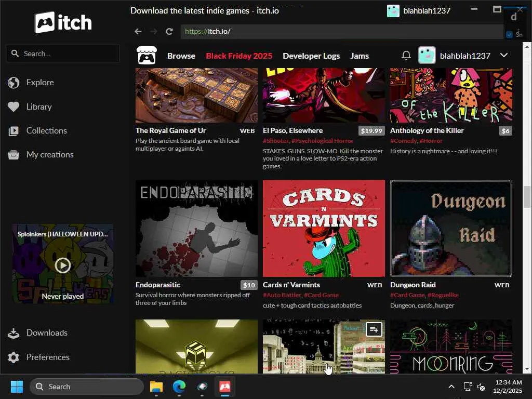The image size is (532, 399).
Task: Open the Browse menu
Action: [181, 56]
